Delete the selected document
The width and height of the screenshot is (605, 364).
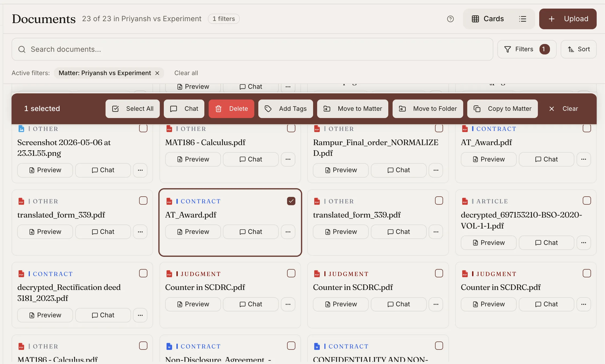(x=231, y=109)
